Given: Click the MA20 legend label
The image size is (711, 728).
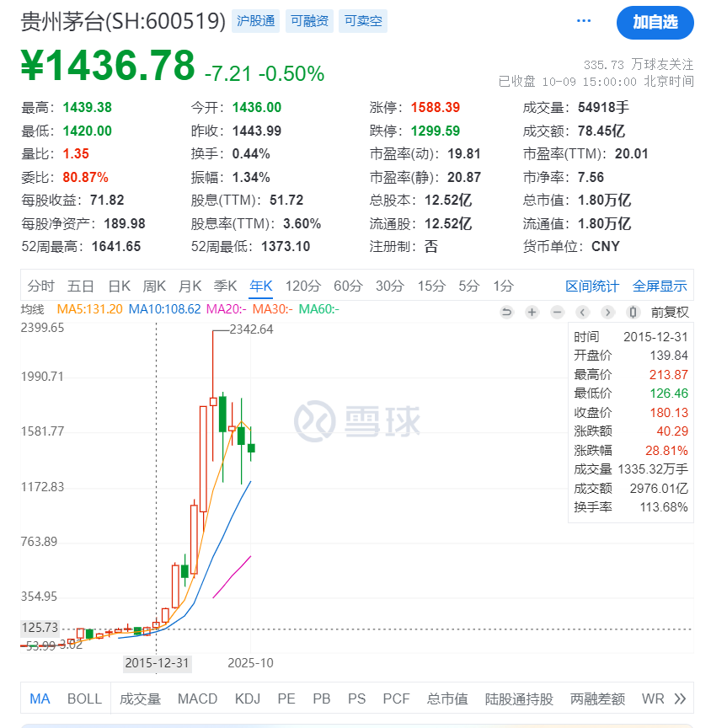Looking at the screenshot, I should pos(227,309).
